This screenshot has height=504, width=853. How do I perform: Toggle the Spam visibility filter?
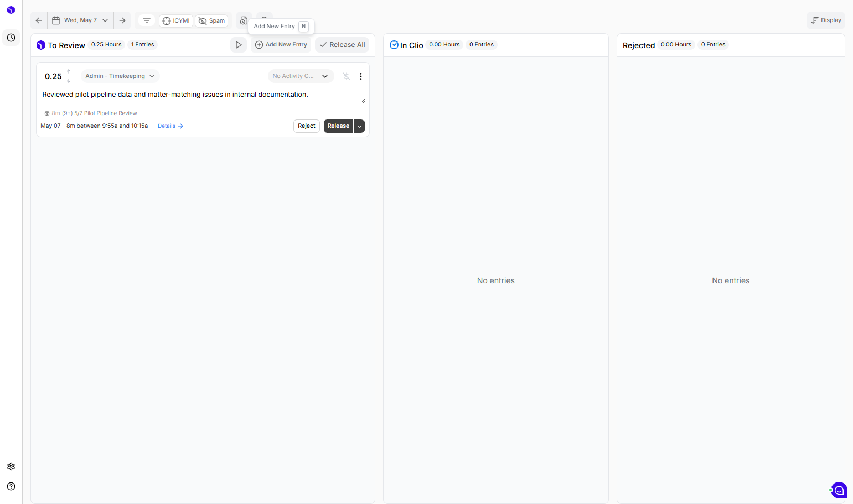(x=211, y=21)
